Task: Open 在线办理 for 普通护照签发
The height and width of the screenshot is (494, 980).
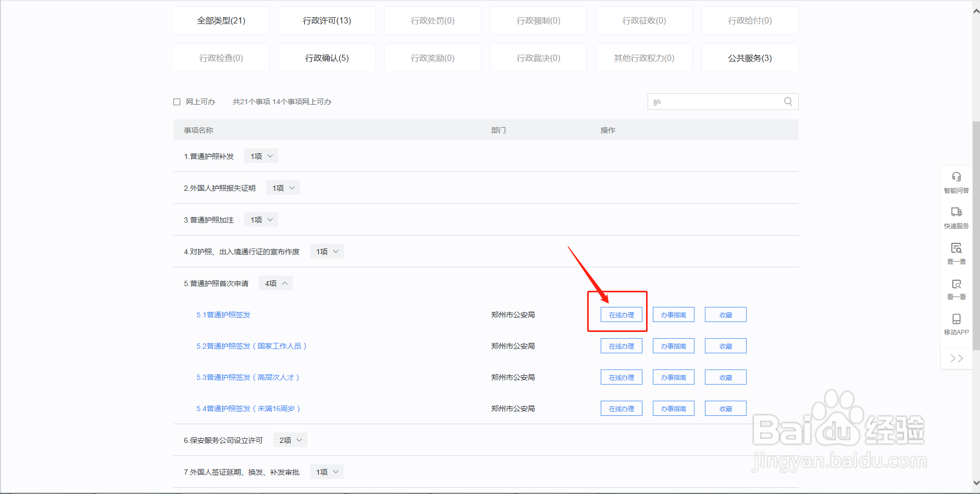Action: [x=621, y=314]
